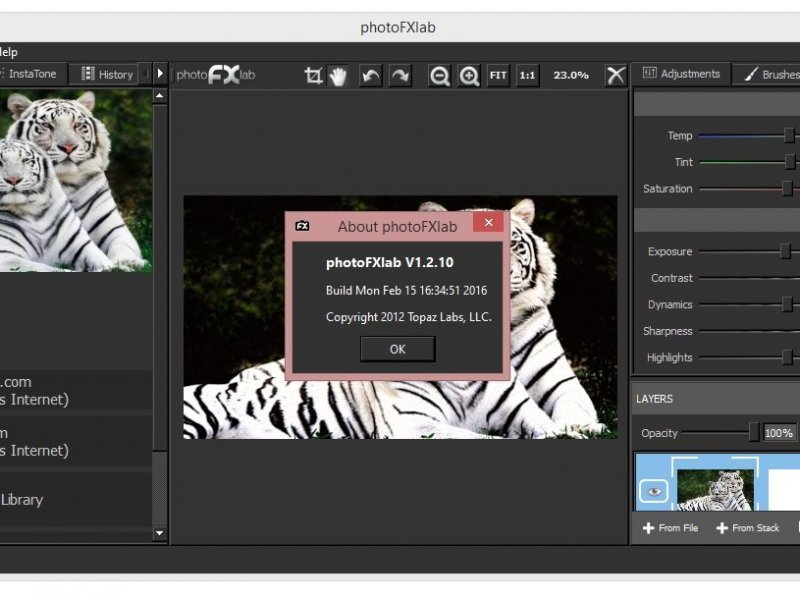The image size is (800, 600).
Task: Click the Build Mon Feb 15 text line
Action: pyautogui.click(x=407, y=290)
